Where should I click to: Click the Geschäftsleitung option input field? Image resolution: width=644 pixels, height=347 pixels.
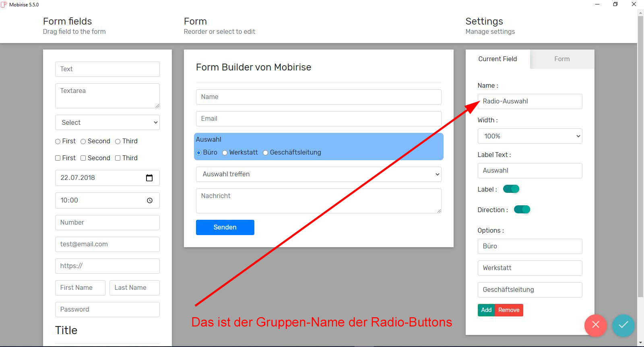coord(530,290)
